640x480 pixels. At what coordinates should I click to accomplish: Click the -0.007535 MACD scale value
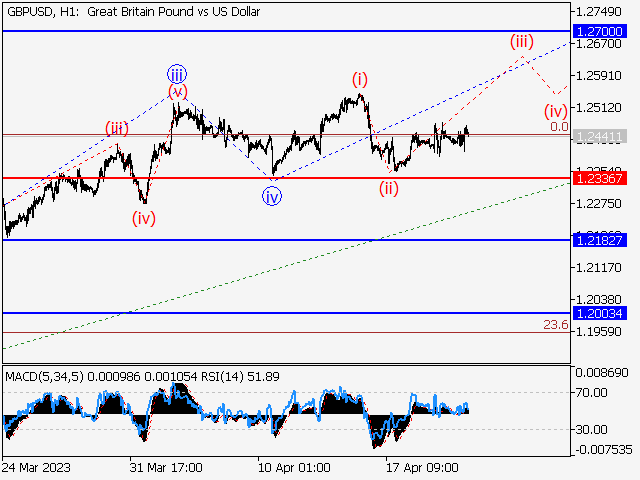coord(604,450)
